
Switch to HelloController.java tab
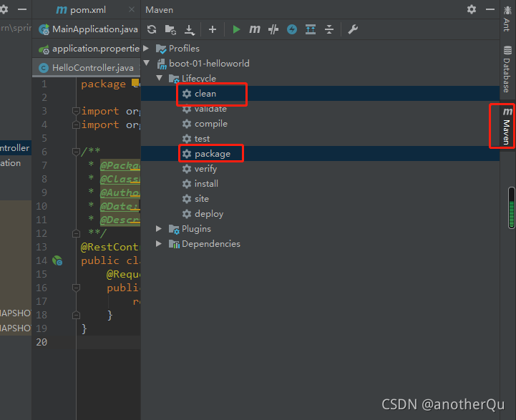pos(86,68)
